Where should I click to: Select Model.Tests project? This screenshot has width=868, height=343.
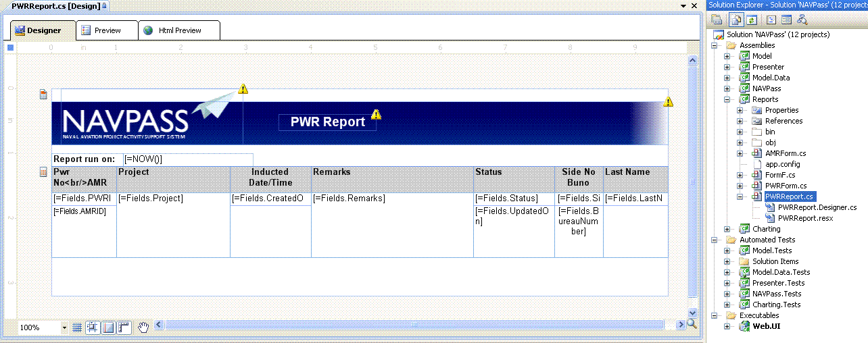[772, 250]
